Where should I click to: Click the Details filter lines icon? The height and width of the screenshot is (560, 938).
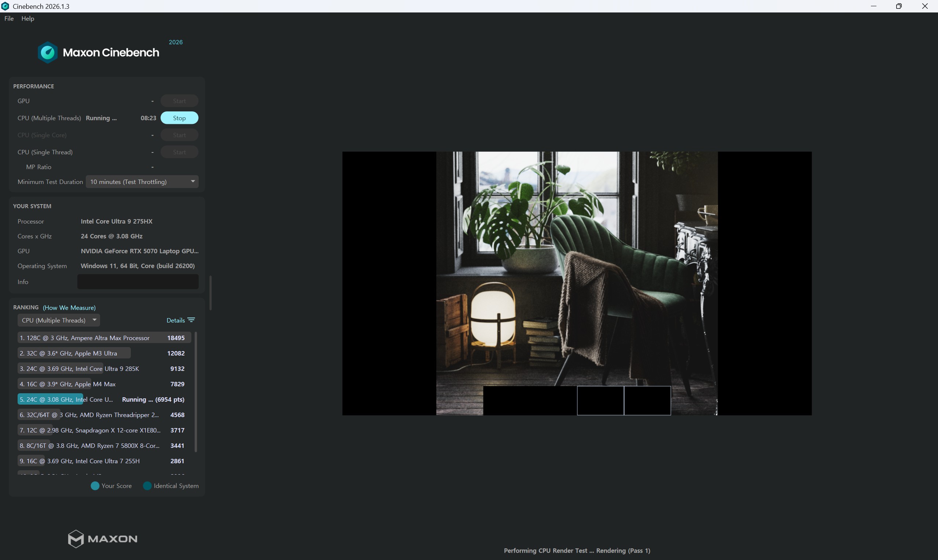click(191, 320)
